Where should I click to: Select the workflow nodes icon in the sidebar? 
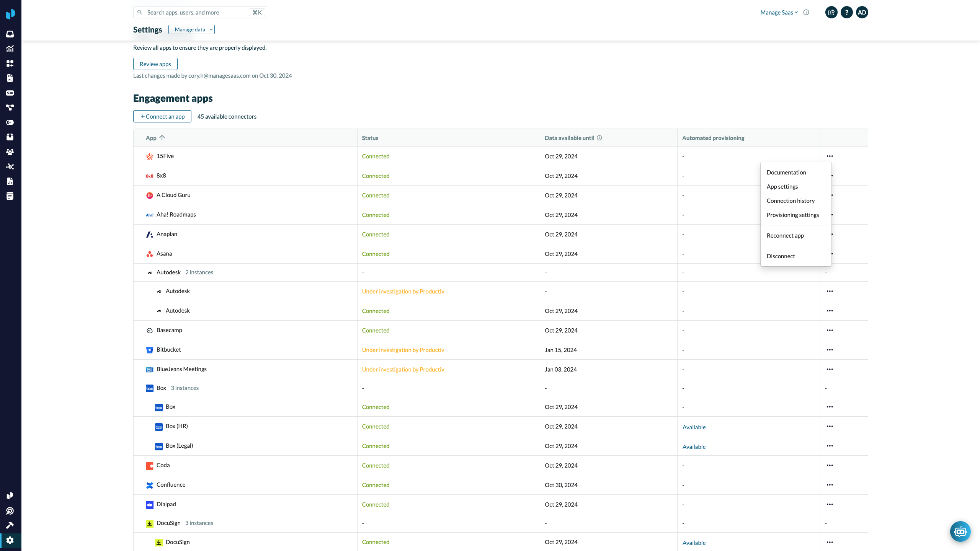[10, 108]
